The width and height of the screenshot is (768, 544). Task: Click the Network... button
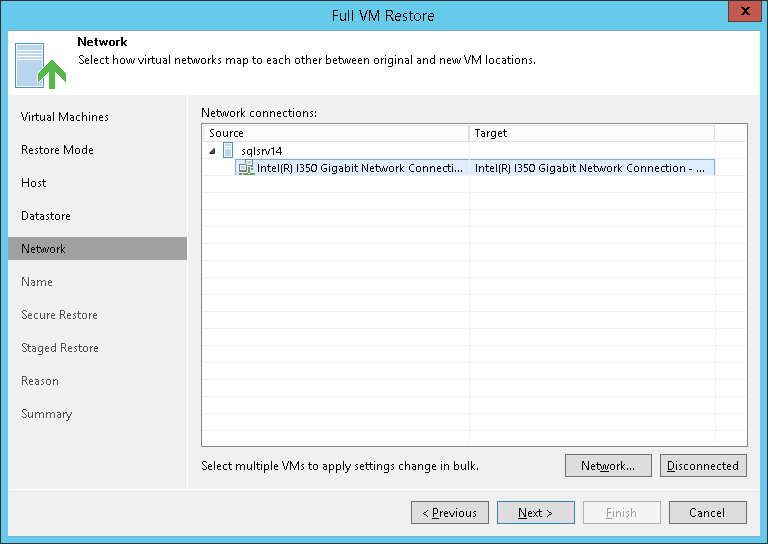[x=608, y=466]
